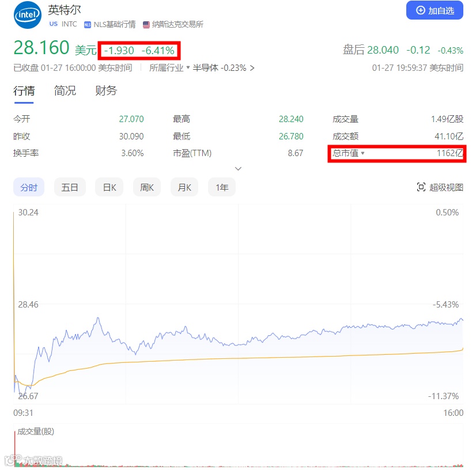The width and height of the screenshot is (476, 470).
Task: Switch to the 简况 tab
Action: [65, 91]
